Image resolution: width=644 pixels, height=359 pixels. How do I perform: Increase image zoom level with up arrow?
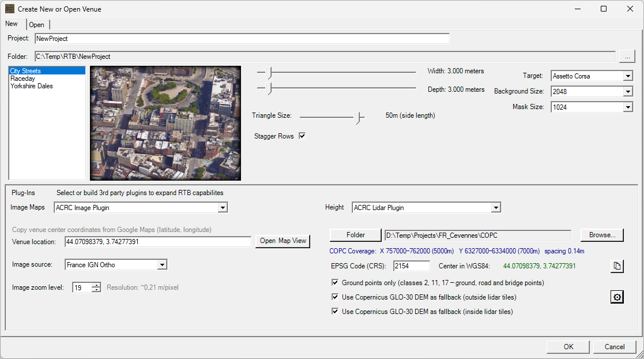click(96, 285)
